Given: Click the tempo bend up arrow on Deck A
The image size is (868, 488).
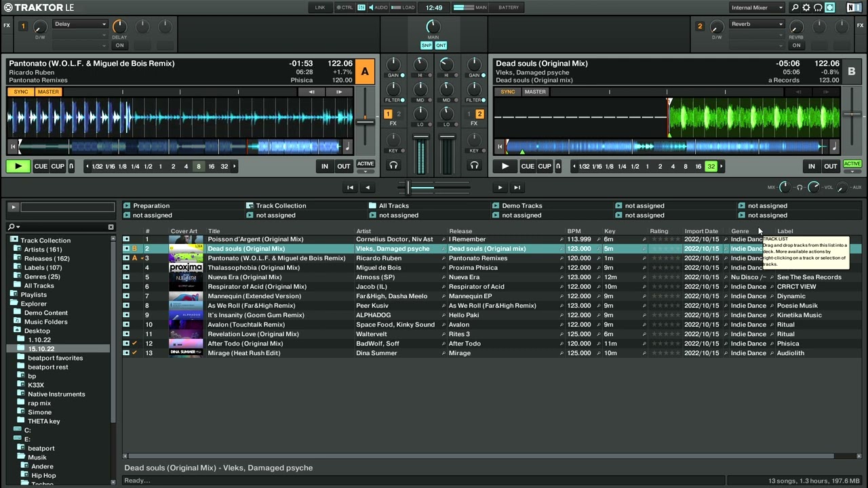Looking at the screenshot, I should pos(339,91).
